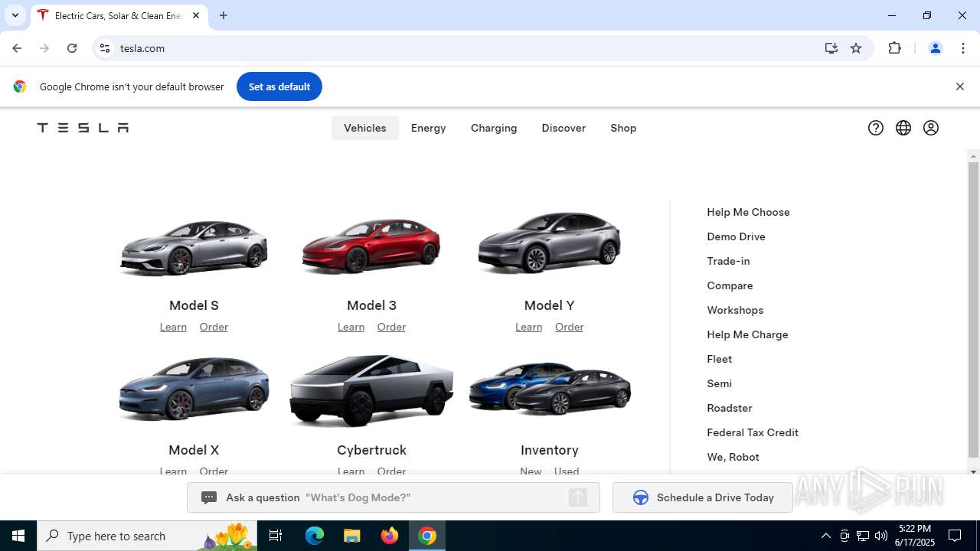Reload the tesla.com page
Screen dimensions: 980x551
pyautogui.click(x=72, y=48)
